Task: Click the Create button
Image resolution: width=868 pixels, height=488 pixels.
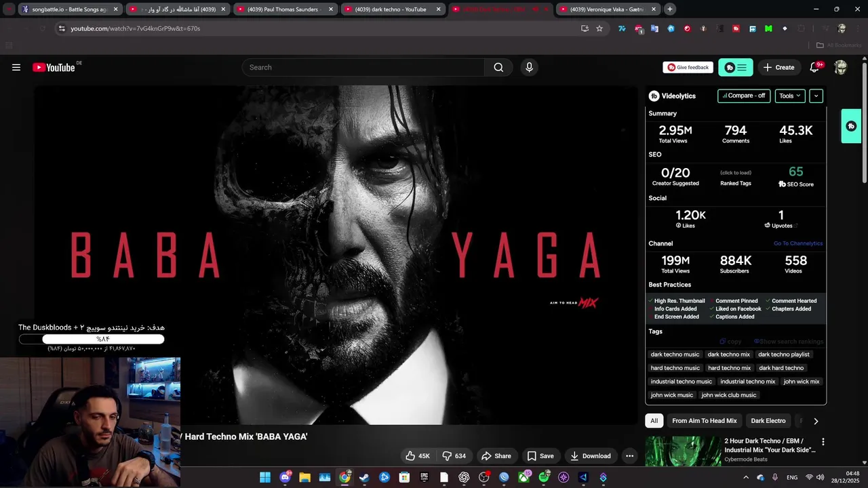Action: click(x=778, y=67)
